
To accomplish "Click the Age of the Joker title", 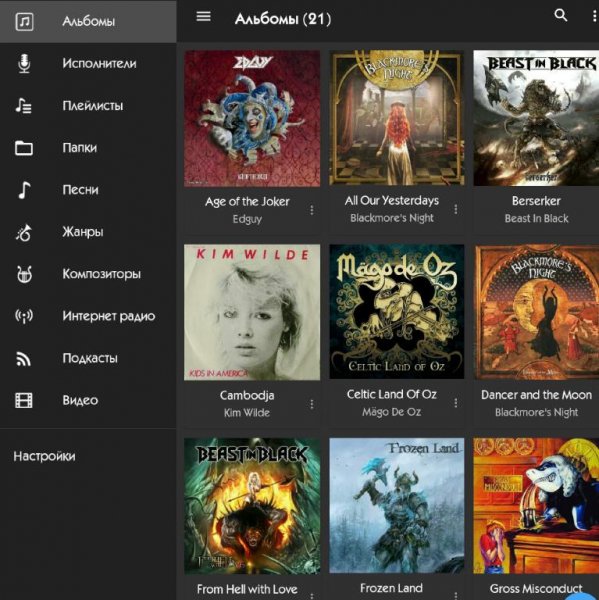I will 247,202.
